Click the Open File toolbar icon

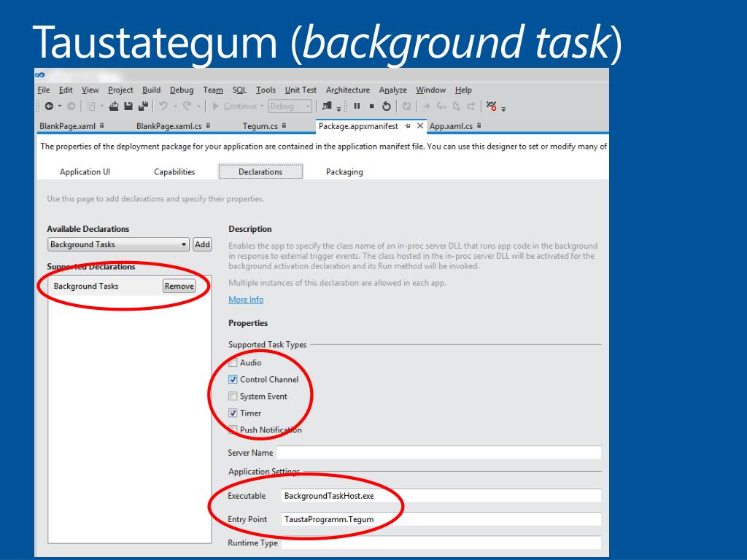pyautogui.click(x=113, y=106)
